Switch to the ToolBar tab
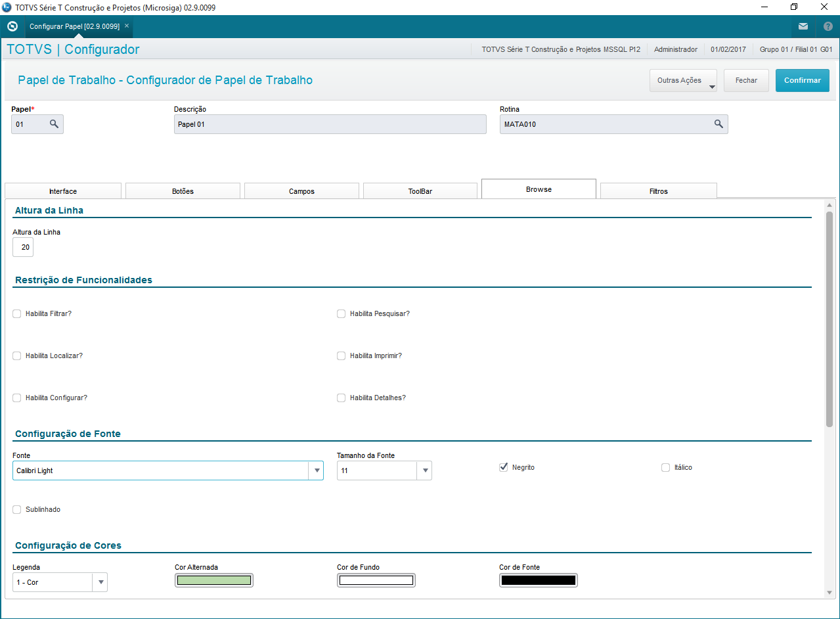 coord(420,191)
